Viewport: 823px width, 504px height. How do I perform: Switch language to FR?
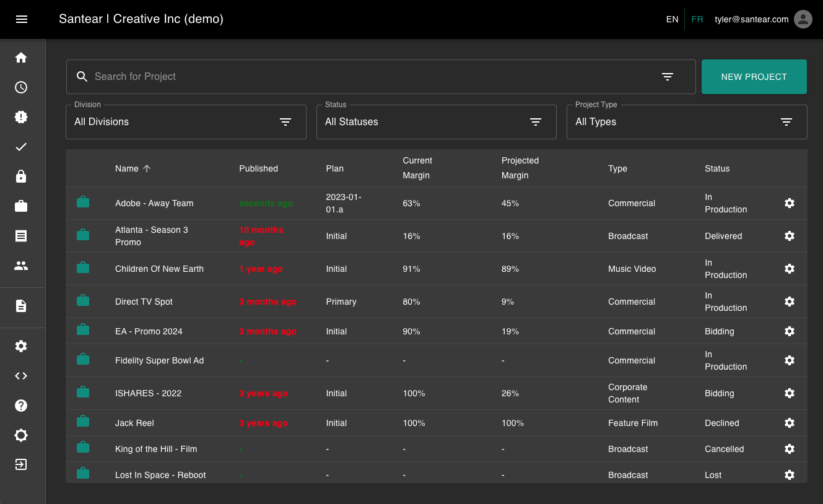click(x=697, y=19)
